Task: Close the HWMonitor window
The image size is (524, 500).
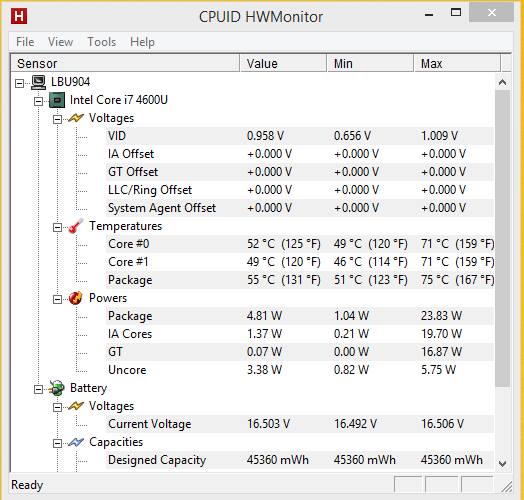Action: point(491,12)
